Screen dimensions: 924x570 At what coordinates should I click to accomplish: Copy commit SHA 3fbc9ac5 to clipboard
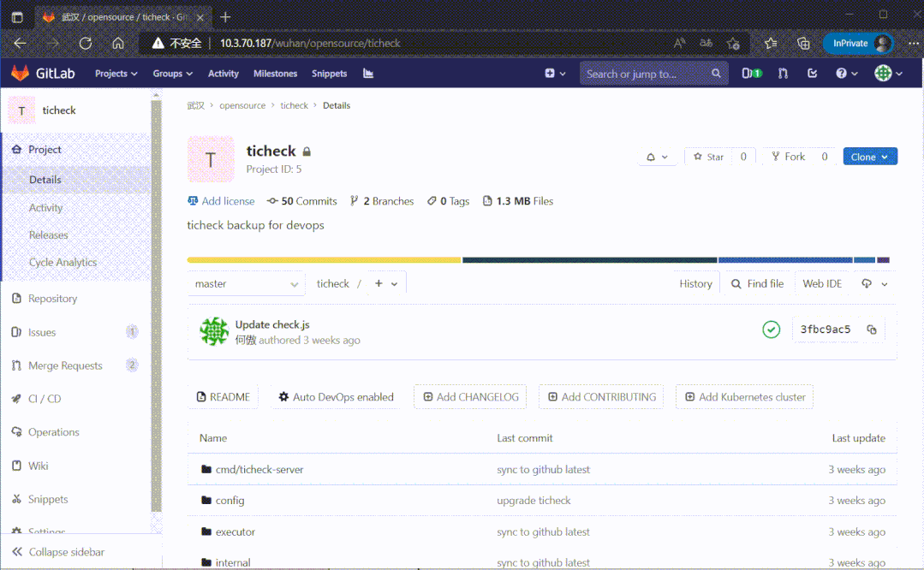872,330
